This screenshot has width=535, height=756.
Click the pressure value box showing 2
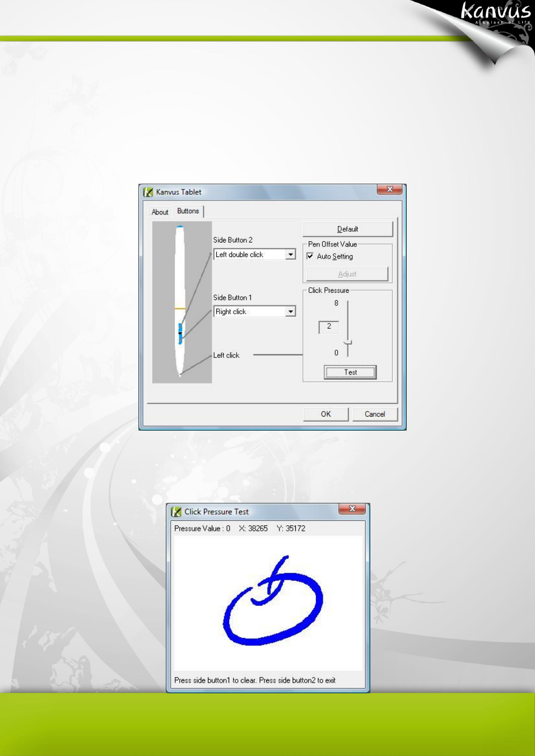pos(329,326)
